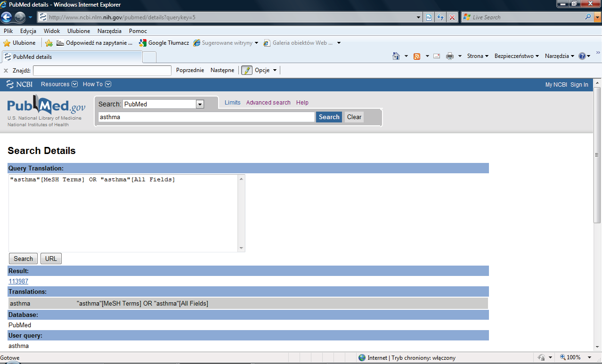Screen dimensions: 602x364
Task: Click the NCBI logo link
Action: pos(19,84)
